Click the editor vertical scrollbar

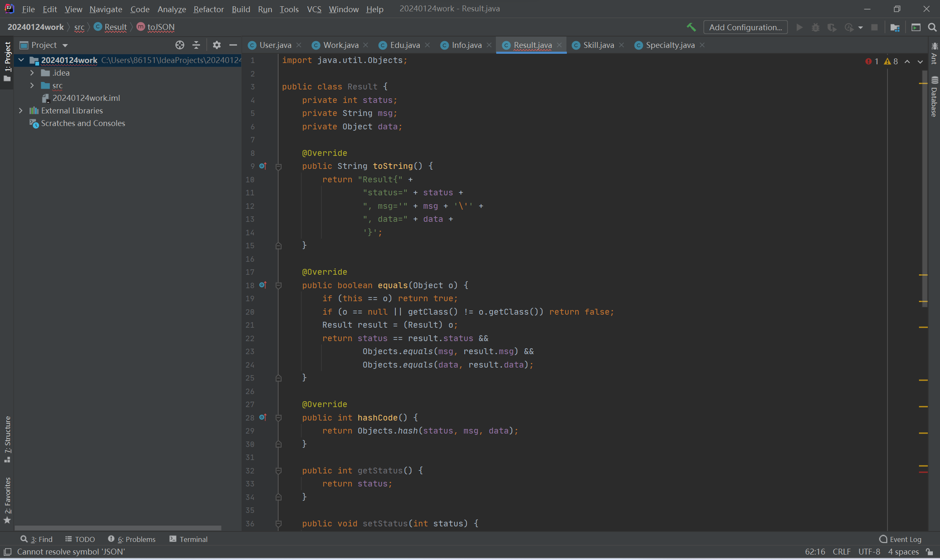(924, 189)
